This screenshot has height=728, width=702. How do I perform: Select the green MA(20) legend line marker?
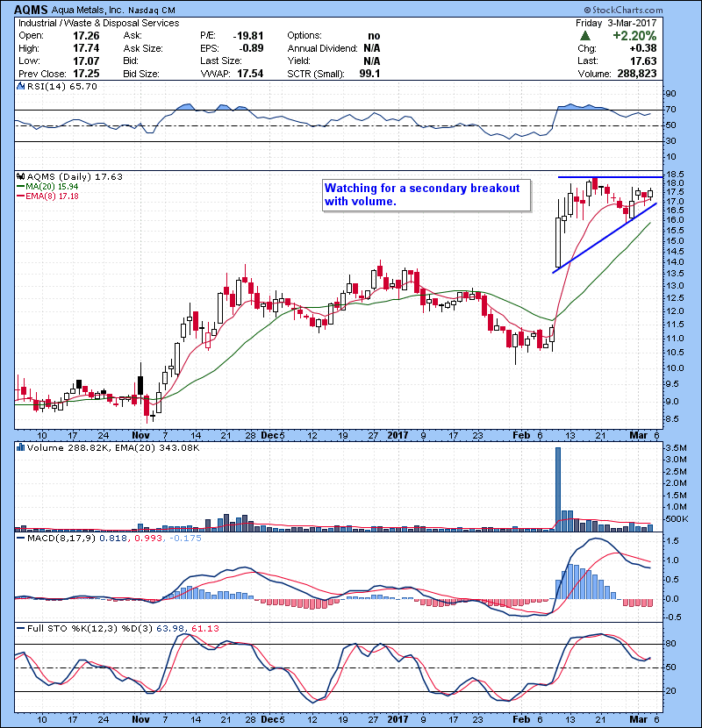click(20, 187)
